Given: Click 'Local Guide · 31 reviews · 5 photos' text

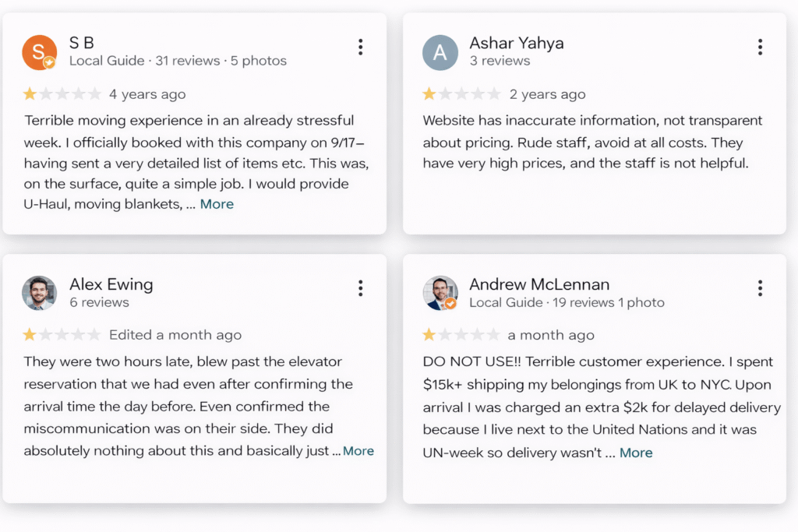Looking at the screenshot, I should tap(178, 61).
